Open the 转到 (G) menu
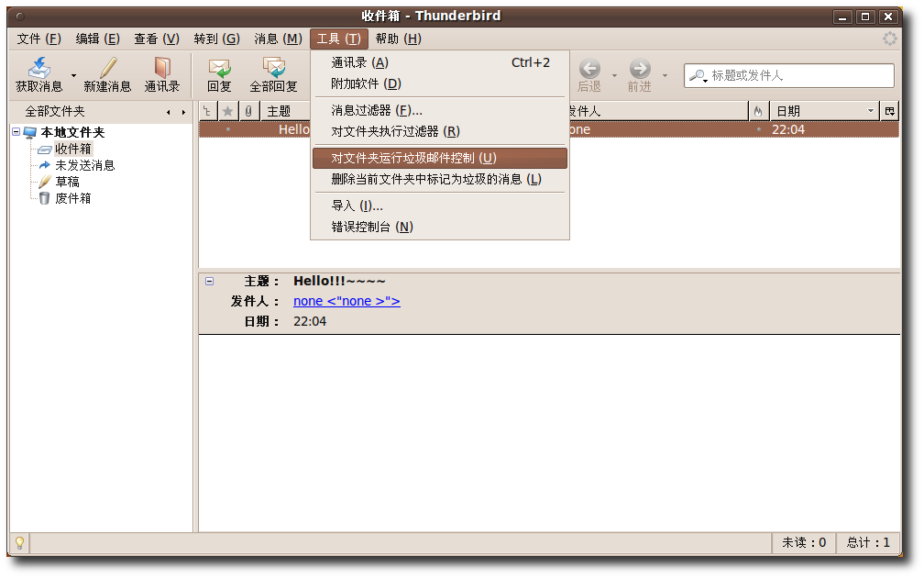Screen dimensions: 924x578 click(x=217, y=39)
